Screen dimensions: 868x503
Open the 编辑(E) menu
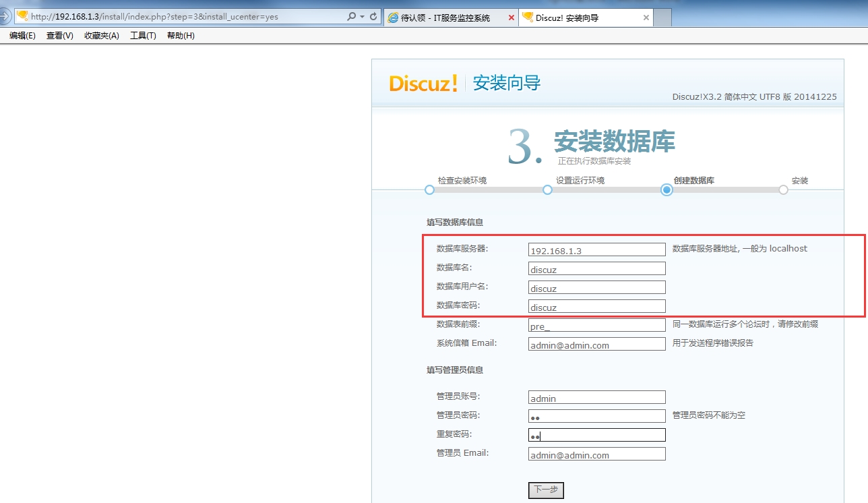(x=22, y=36)
